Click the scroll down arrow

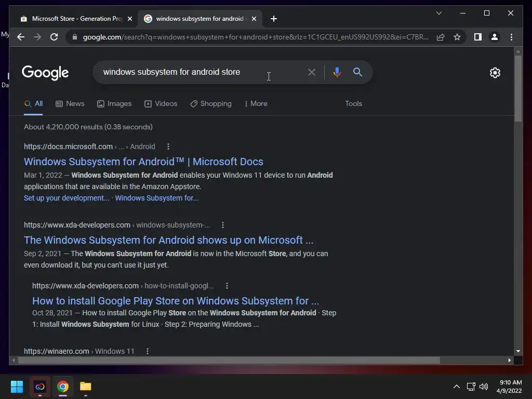(x=518, y=351)
